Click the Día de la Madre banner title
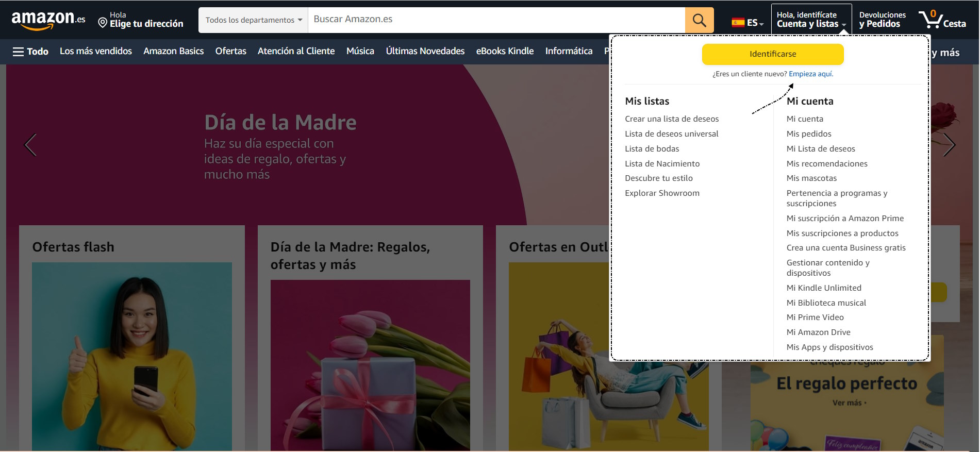Viewport: 980px width, 452px height. [280, 123]
